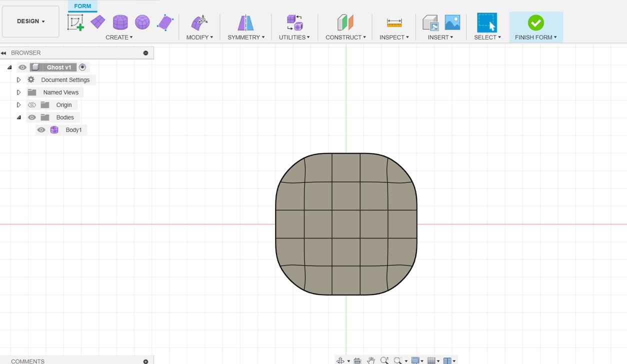The width and height of the screenshot is (627, 364).
Task: Select the Convert utilities tool
Action: pyautogui.click(x=294, y=22)
